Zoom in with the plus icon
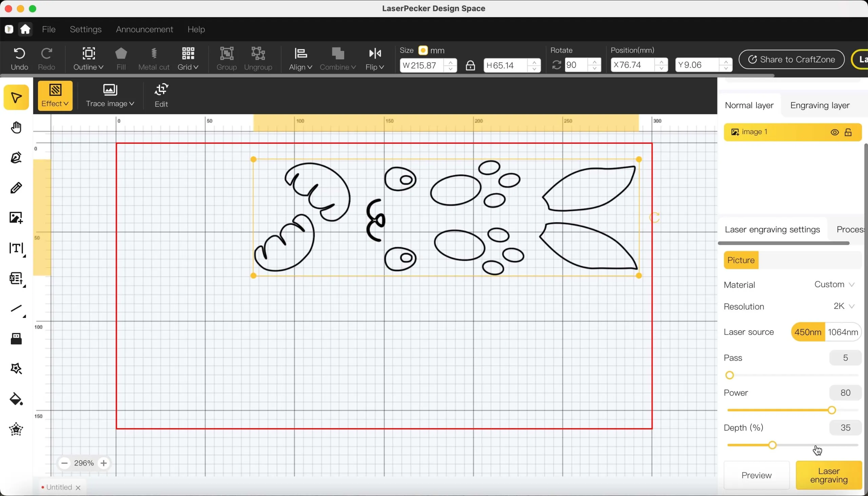The height and width of the screenshot is (496, 868). (x=103, y=463)
